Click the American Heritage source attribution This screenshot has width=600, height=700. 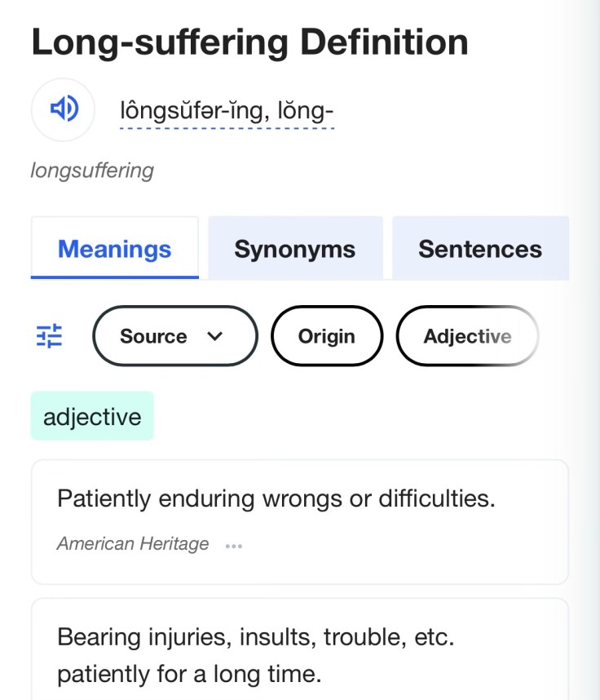click(132, 543)
